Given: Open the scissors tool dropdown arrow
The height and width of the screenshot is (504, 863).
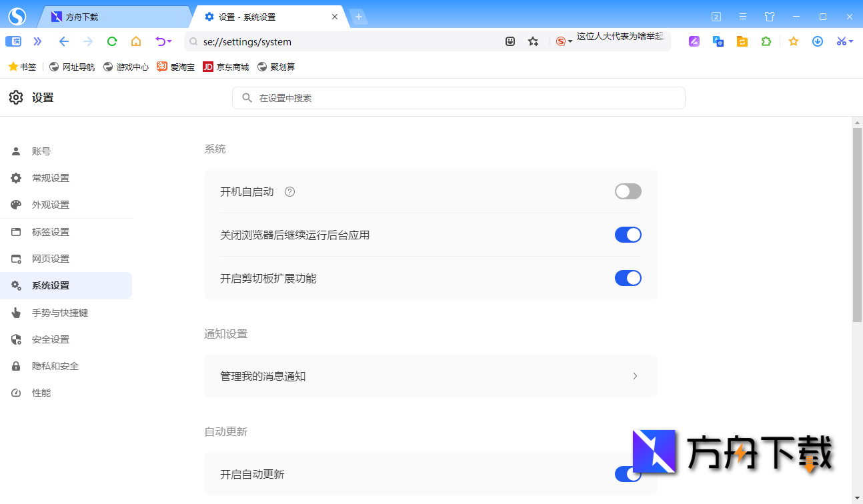Looking at the screenshot, I should (850, 41).
